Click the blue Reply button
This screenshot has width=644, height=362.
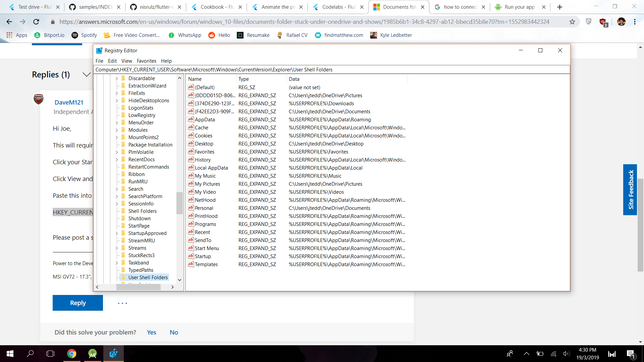(x=78, y=303)
